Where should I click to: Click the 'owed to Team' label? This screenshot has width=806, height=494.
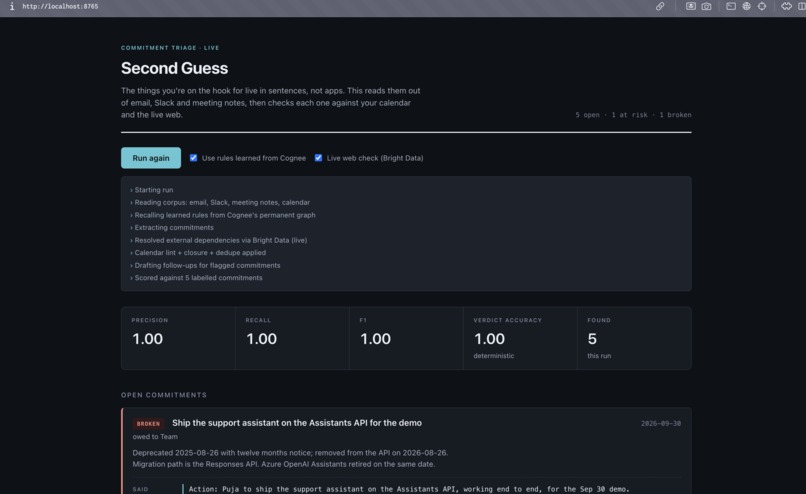155,436
